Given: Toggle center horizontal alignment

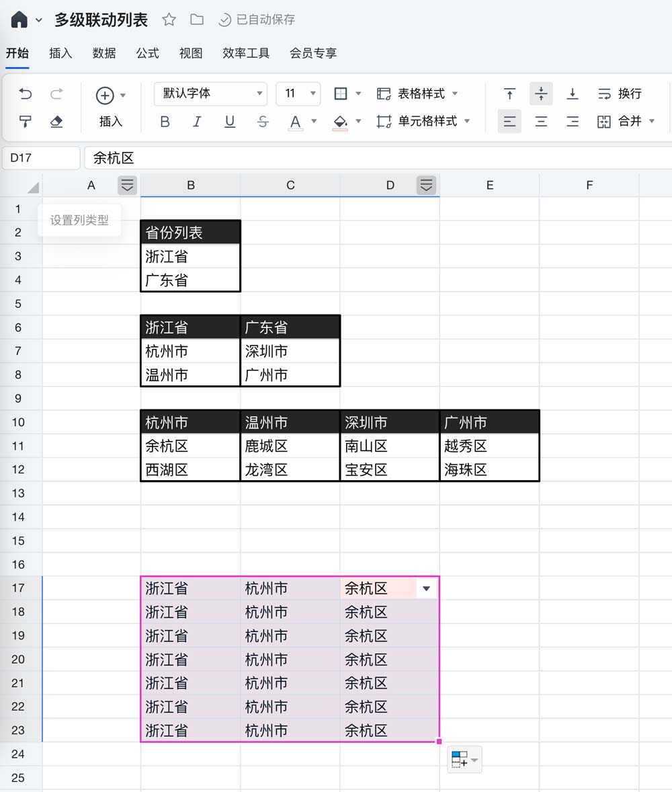Looking at the screenshot, I should coord(541,122).
